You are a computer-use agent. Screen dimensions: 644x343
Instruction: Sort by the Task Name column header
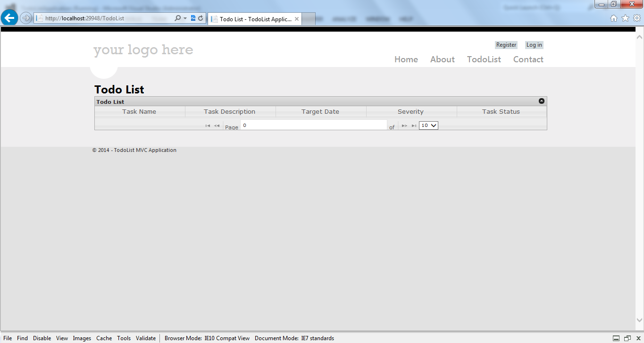click(139, 112)
